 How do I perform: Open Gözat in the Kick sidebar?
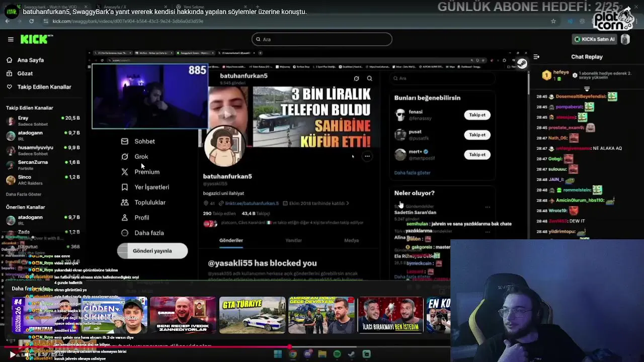pyautogui.click(x=20, y=73)
